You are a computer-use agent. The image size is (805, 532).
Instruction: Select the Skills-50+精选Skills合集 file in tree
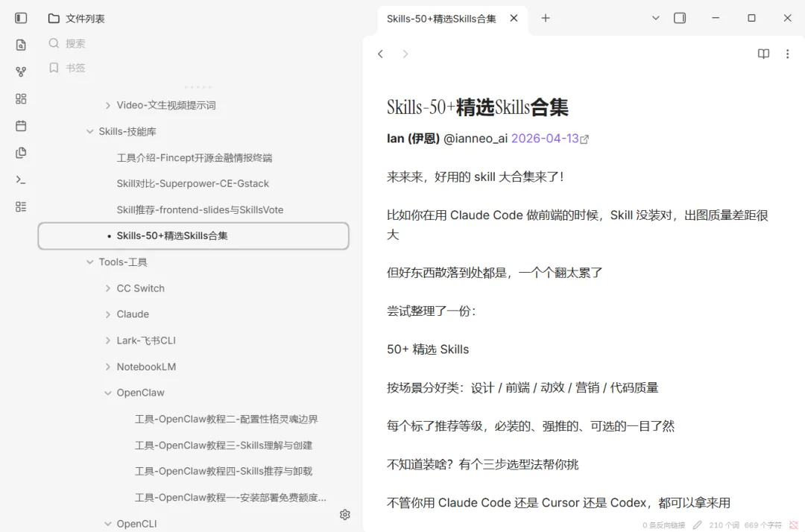pyautogui.click(x=194, y=236)
